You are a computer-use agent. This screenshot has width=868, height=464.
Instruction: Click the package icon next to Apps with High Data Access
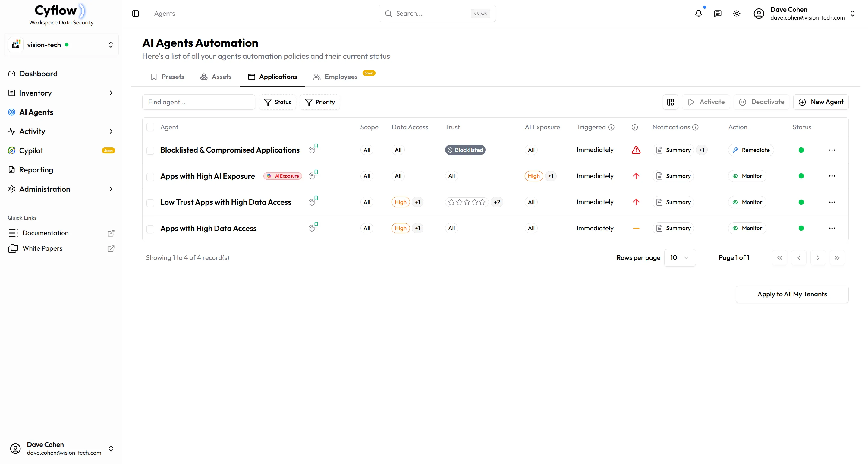[x=312, y=228]
